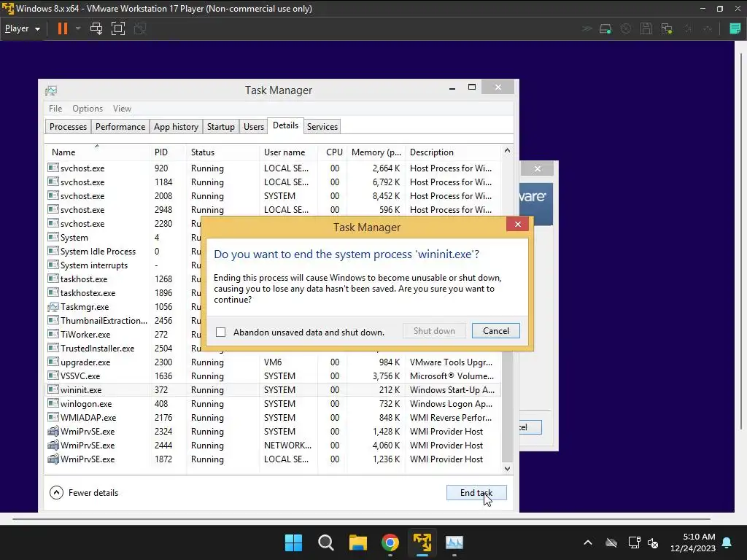This screenshot has width=747, height=560.
Task: Select the wininit.exe process row
Action: coord(273,389)
